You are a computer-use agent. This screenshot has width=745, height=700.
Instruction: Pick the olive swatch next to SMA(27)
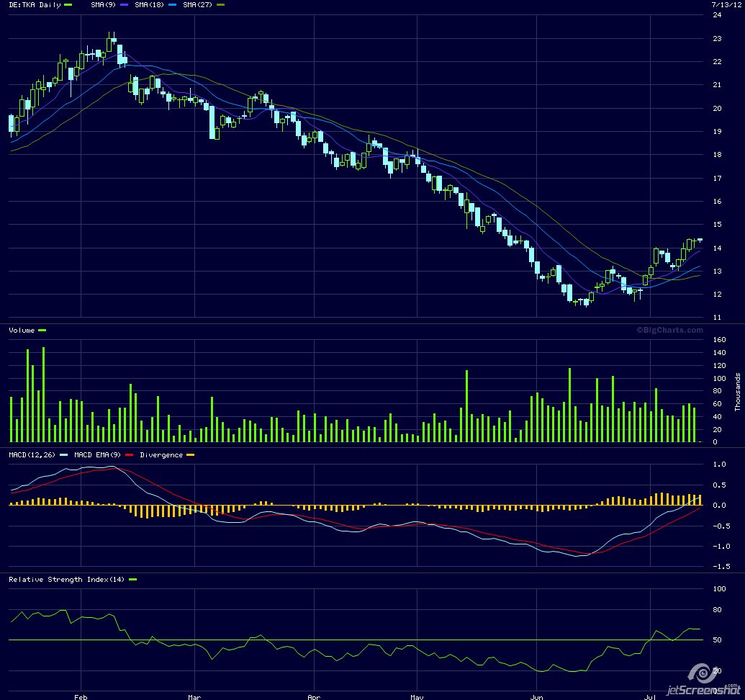(x=220, y=5)
